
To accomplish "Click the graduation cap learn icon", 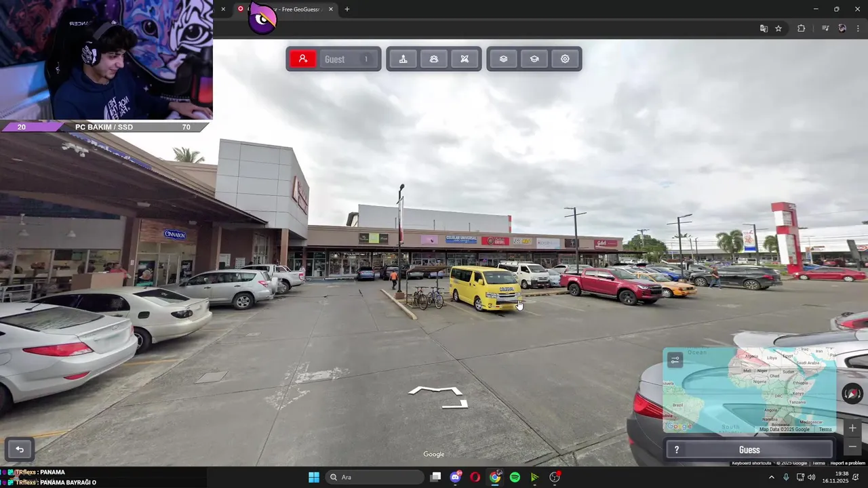I will pos(534,59).
